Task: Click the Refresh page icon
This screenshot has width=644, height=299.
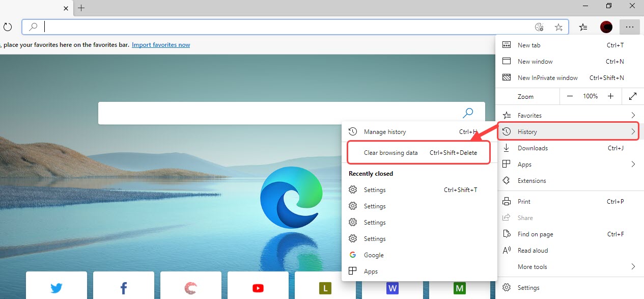Action: point(8,27)
